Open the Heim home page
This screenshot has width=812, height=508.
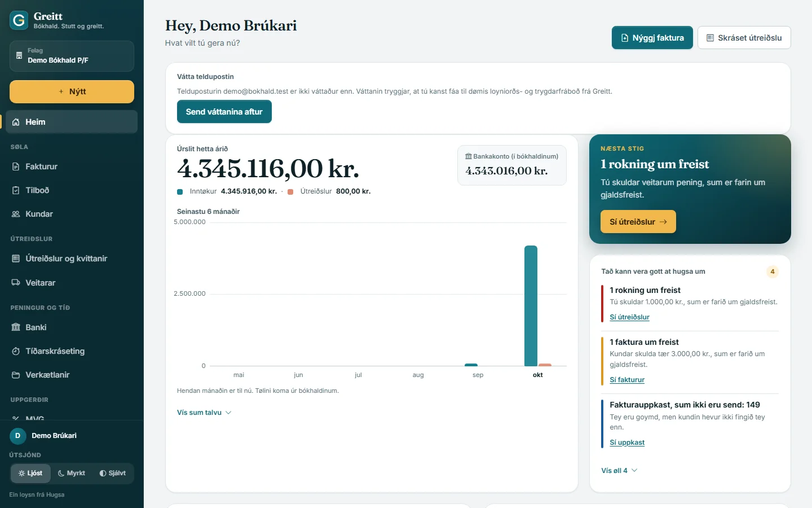pos(72,122)
